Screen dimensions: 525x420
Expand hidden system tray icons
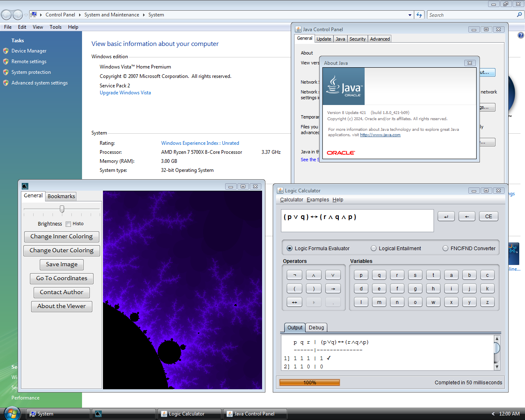[493, 413]
